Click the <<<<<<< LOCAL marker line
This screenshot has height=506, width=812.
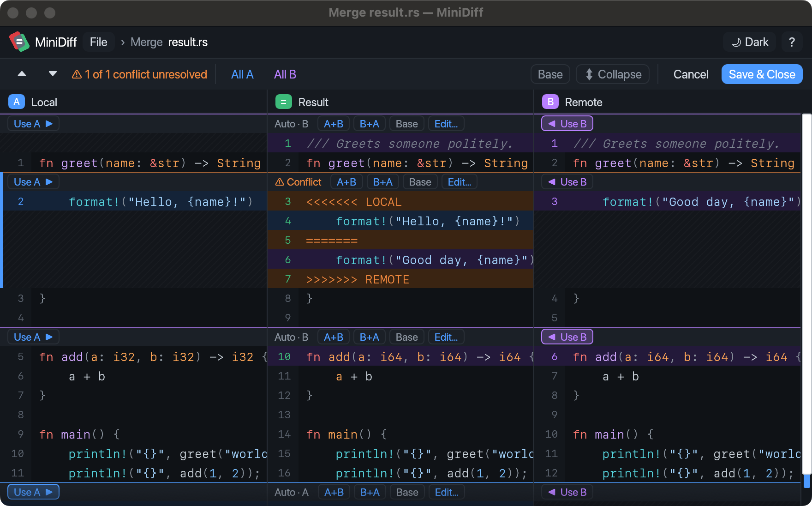[x=400, y=201]
